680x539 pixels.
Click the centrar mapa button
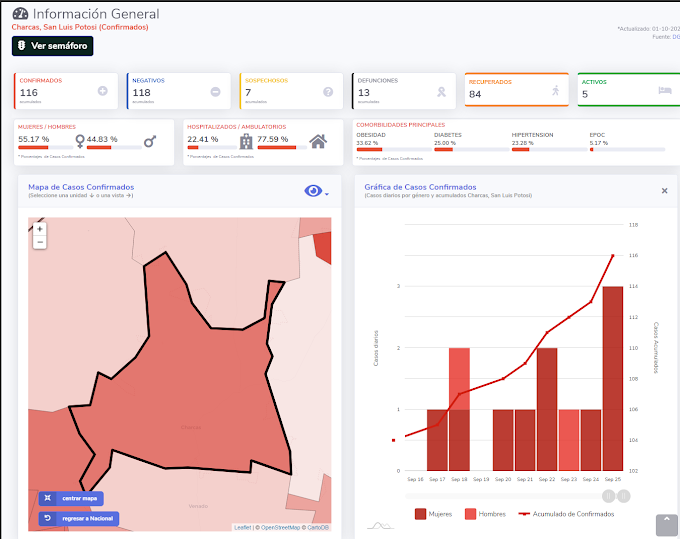71,498
